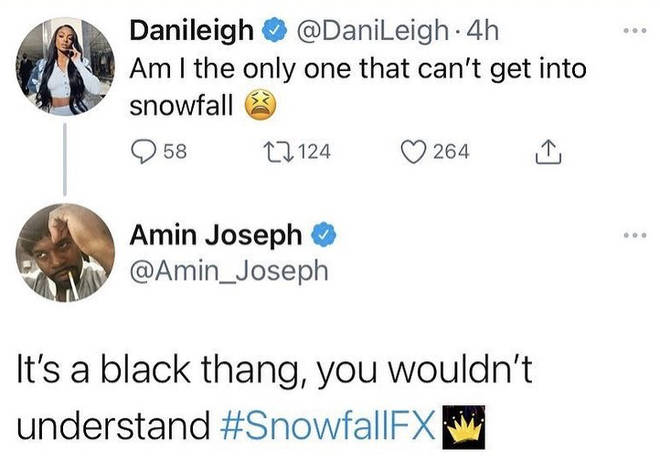Open replies on Danileigh's tweet

[144, 152]
